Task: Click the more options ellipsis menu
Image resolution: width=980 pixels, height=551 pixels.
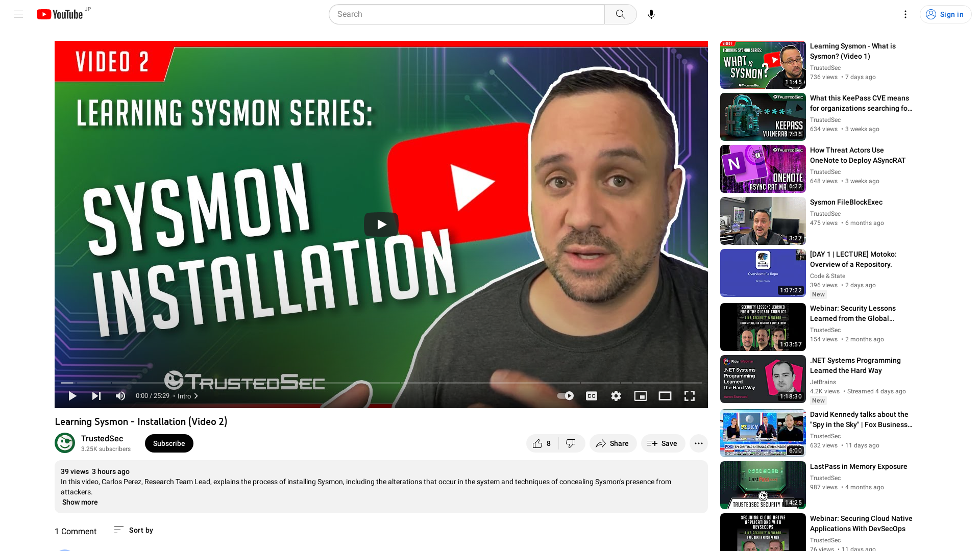Action: [x=699, y=443]
